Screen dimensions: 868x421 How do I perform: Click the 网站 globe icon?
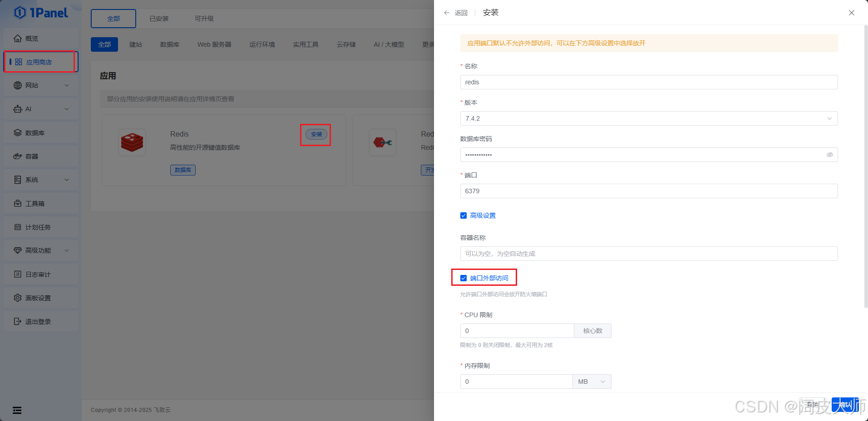18,85
